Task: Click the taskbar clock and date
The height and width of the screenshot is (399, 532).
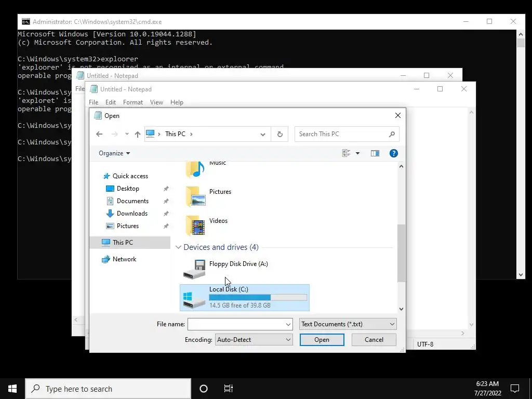Action: point(487,389)
